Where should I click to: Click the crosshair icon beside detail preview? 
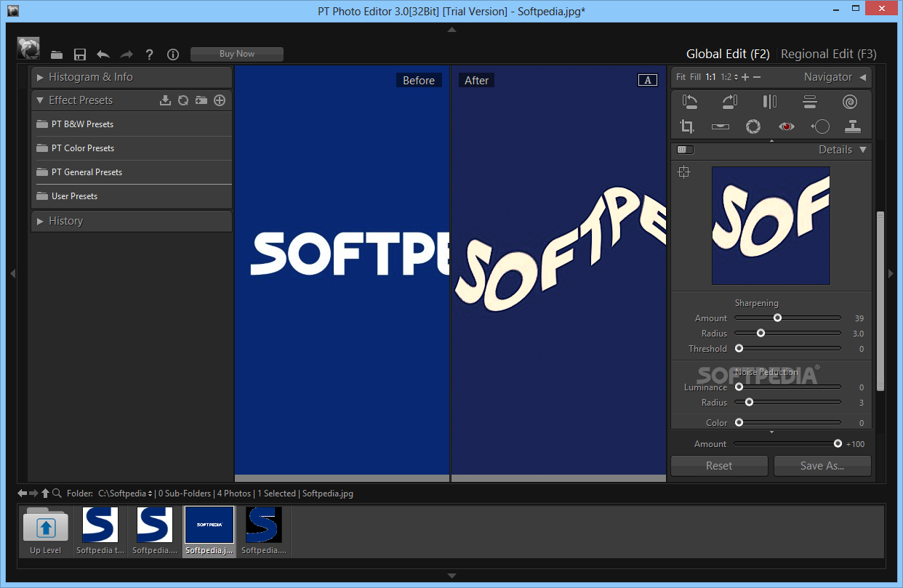683,172
